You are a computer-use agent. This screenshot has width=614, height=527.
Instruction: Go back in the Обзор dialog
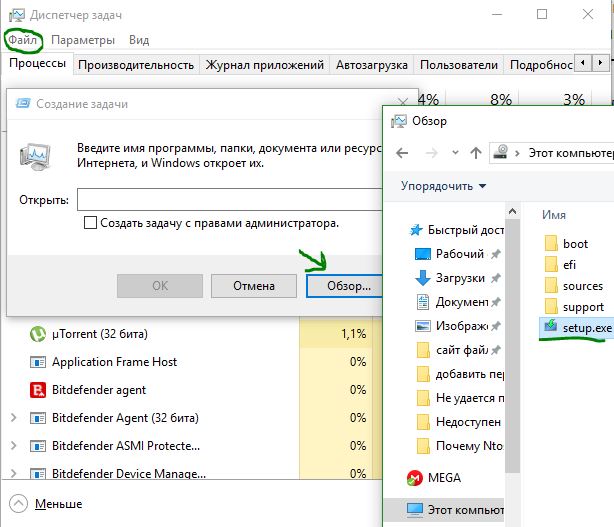click(x=402, y=153)
